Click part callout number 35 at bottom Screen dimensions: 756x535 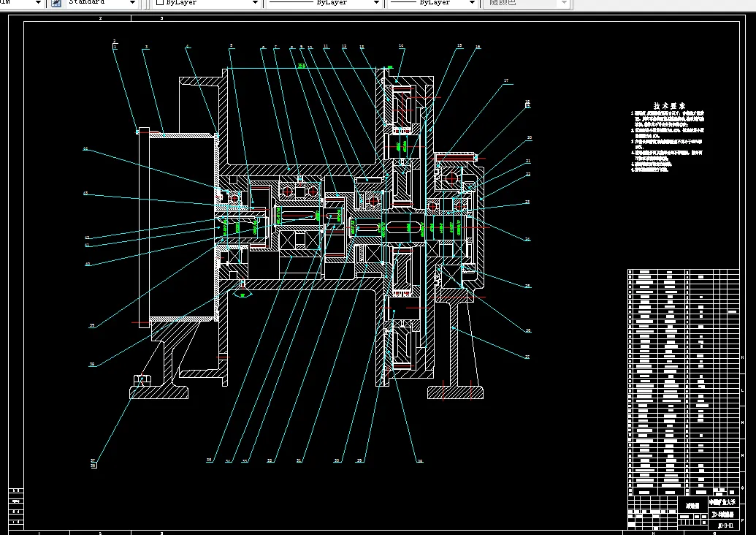[x=209, y=460]
